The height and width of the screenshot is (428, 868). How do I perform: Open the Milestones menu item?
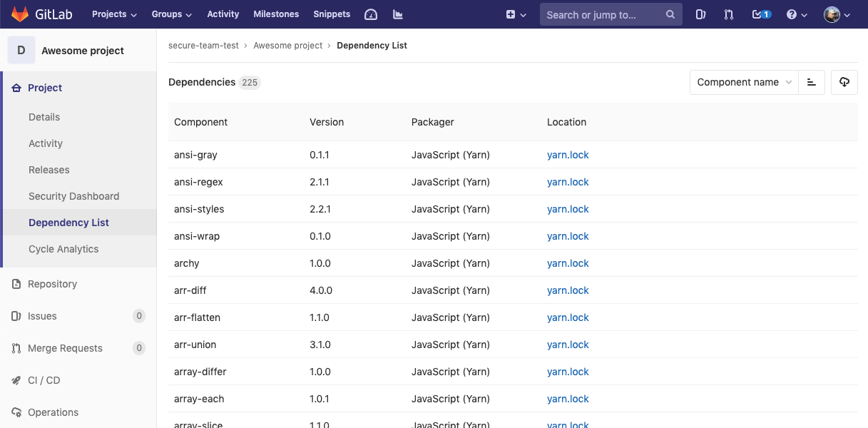276,14
